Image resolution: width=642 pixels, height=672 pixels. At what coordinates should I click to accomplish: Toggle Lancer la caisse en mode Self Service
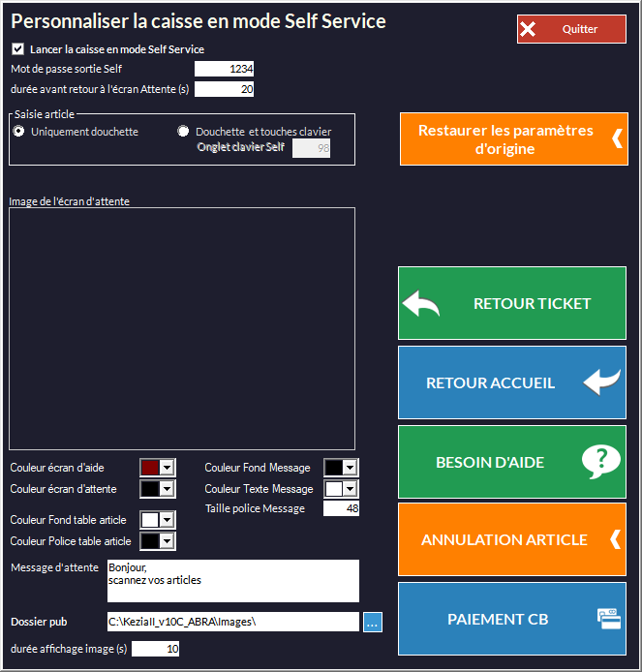17,48
